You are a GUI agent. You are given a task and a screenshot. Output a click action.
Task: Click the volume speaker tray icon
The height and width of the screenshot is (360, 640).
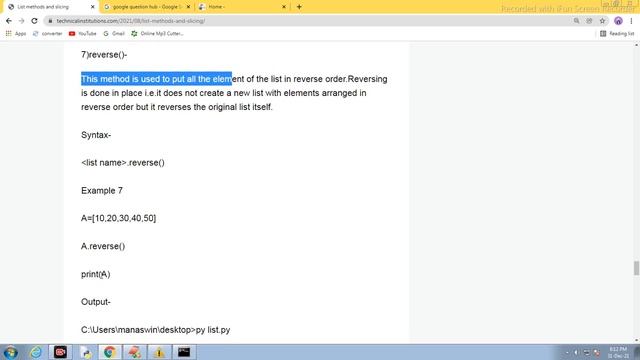(x=576, y=352)
